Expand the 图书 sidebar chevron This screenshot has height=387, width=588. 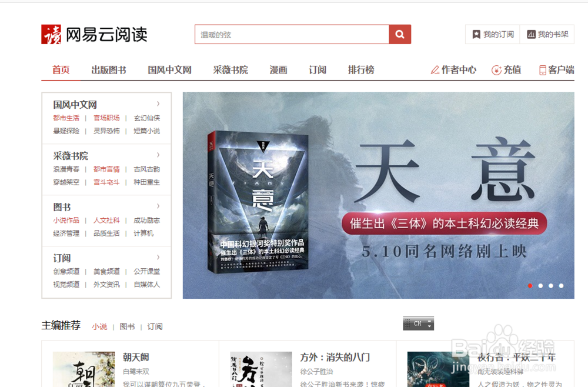pyautogui.click(x=158, y=206)
